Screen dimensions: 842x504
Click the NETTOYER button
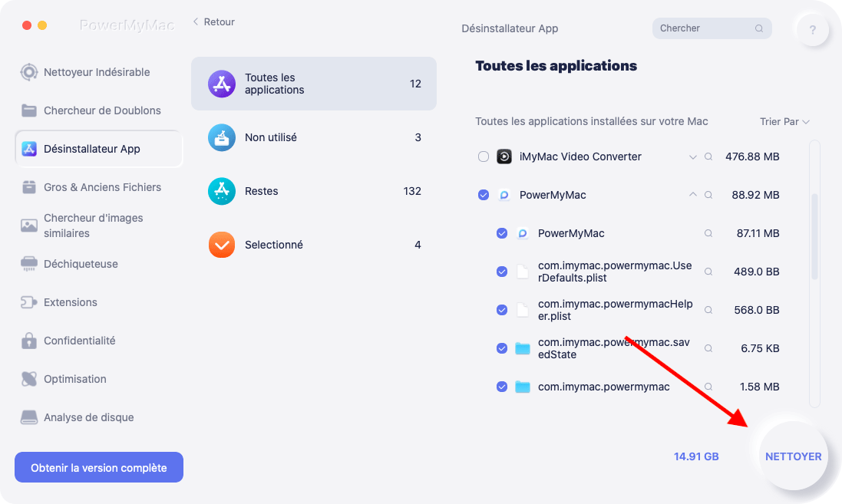[793, 456]
